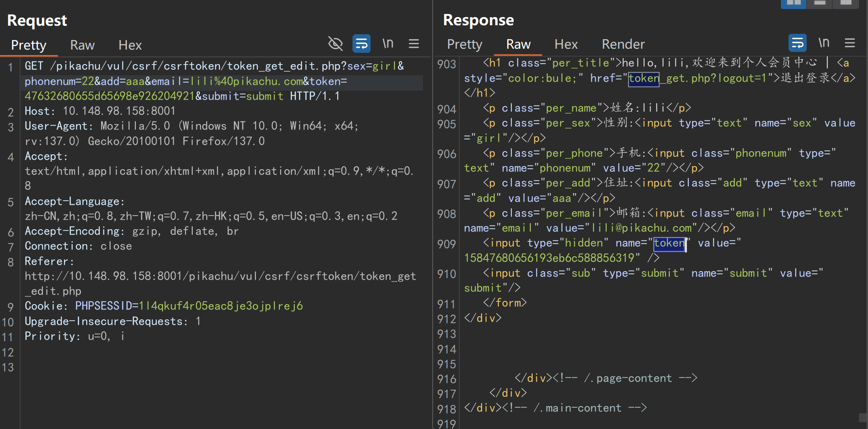Open Response panel hamburger options menu

pyautogui.click(x=850, y=43)
